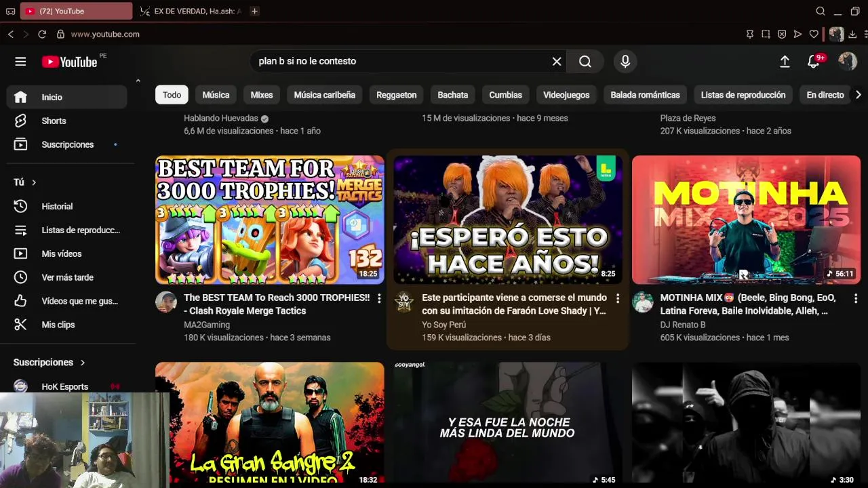Expand the Suscripciones section header
Image resolution: width=868 pixels, height=488 pixels.
[x=50, y=363]
